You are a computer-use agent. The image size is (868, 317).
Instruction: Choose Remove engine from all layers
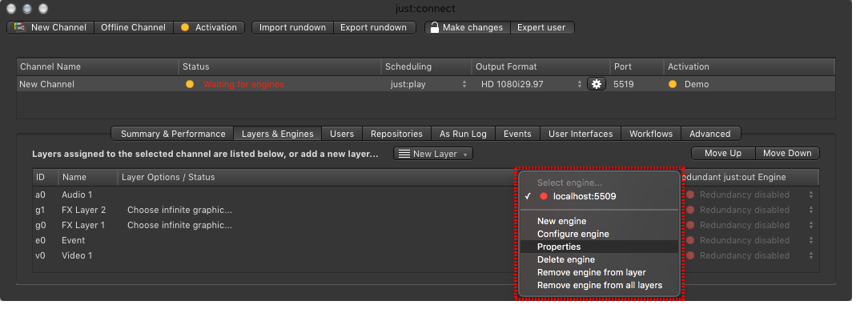pyautogui.click(x=600, y=286)
